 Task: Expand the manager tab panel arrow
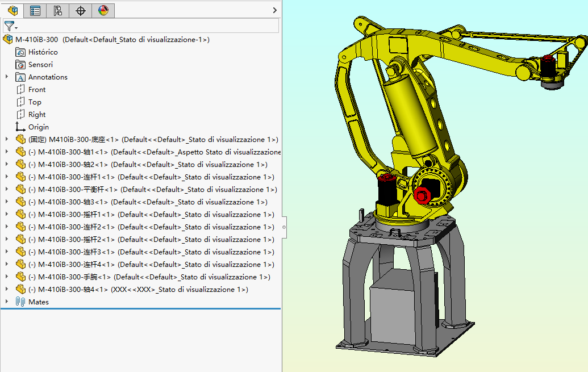275,10
